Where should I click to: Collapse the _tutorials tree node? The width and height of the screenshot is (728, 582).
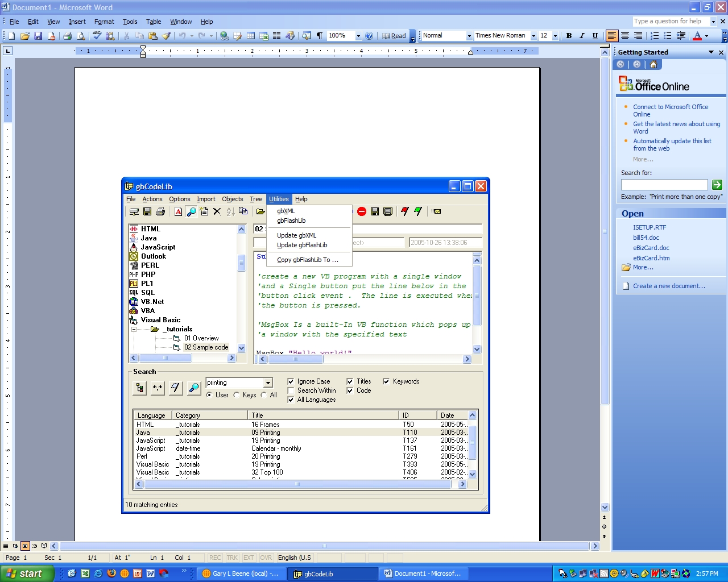tap(134, 329)
